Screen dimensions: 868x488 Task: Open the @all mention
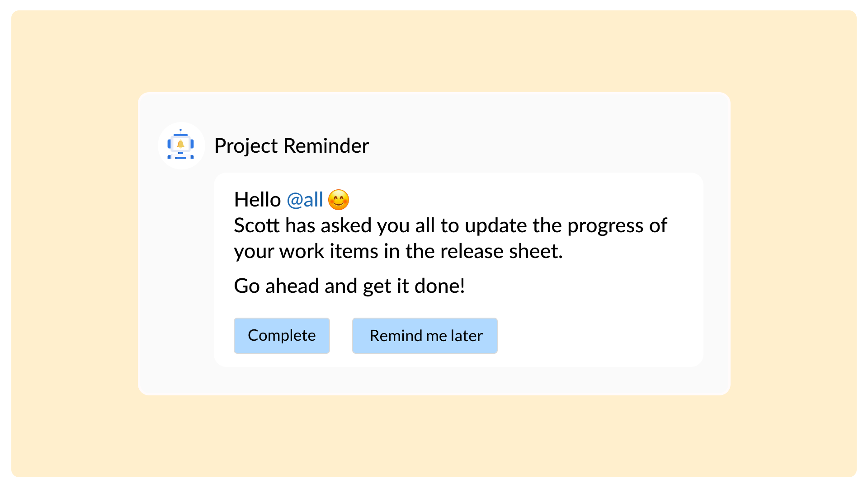point(305,200)
